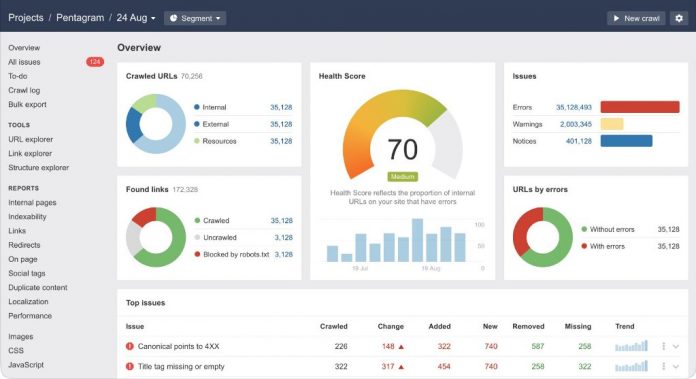Screen dimensions: 696x379
Task: Sort by Crawled column header
Action: [334, 326]
